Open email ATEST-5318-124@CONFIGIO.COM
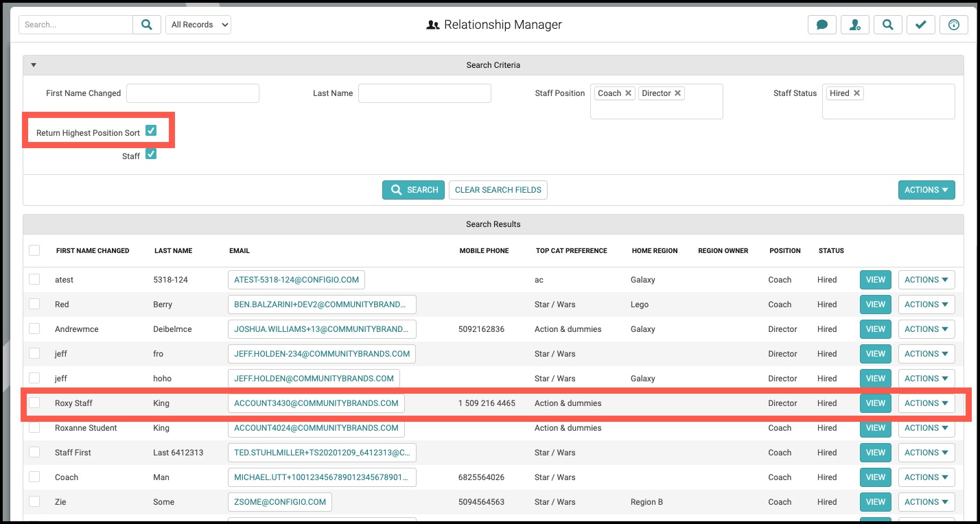This screenshot has height=524, width=980. click(x=296, y=280)
